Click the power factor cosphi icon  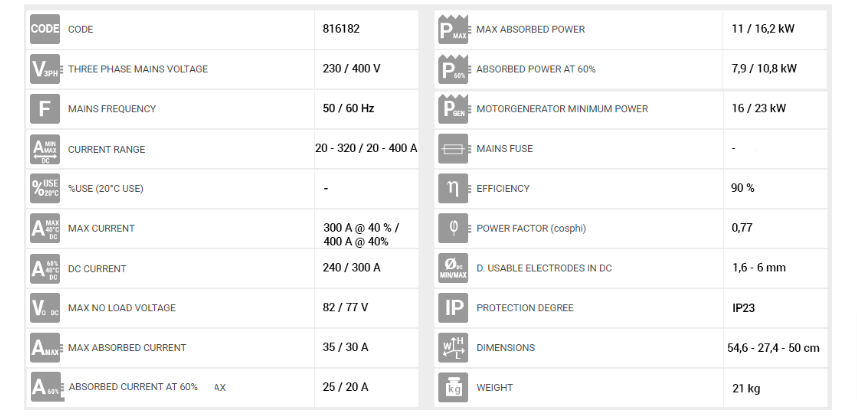point(453,228)
